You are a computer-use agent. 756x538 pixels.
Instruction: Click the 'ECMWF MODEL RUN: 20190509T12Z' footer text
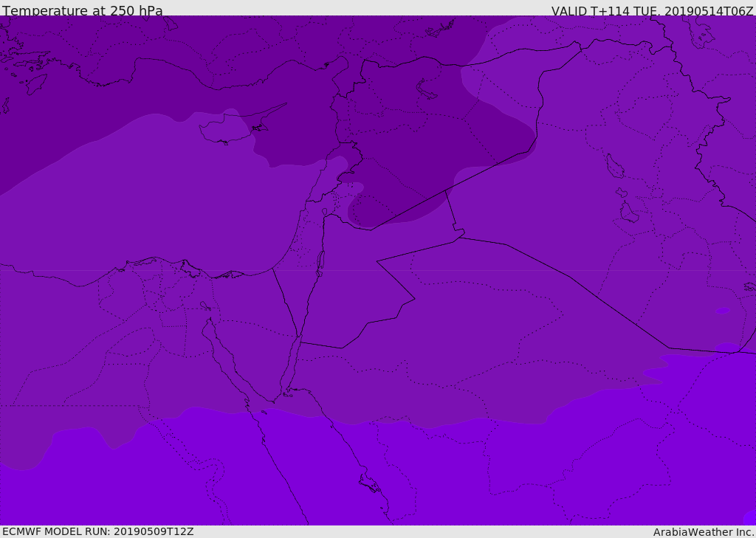(x=98, y=531)
